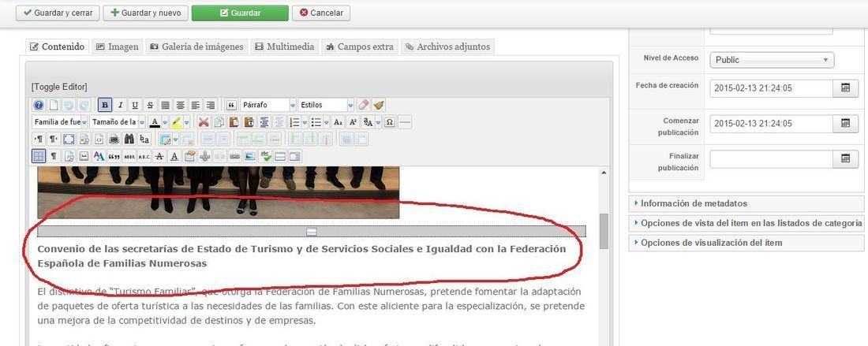Open the Campos extra tab

pos(360,47)
